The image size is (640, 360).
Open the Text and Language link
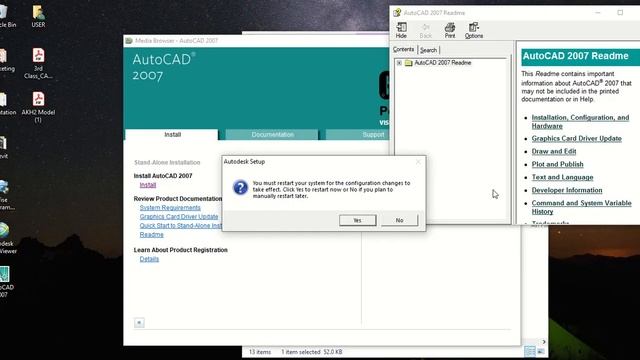562,178
